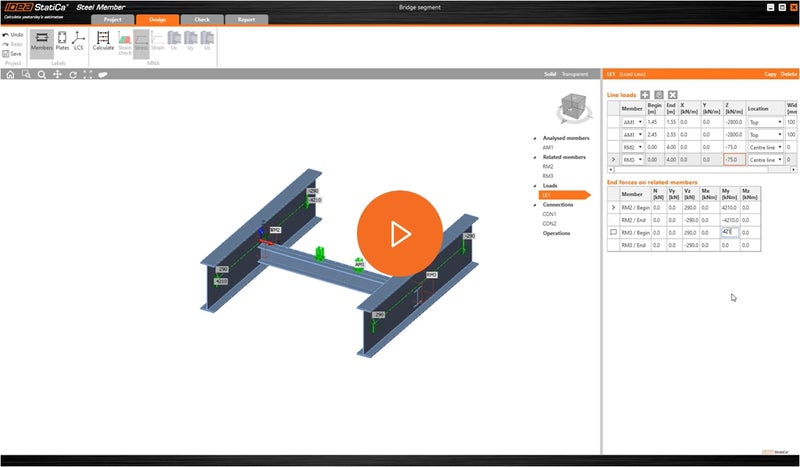Select RM3 in the tree
The image size is (800, 467).
pyautogui.click(x=547, y=176)
